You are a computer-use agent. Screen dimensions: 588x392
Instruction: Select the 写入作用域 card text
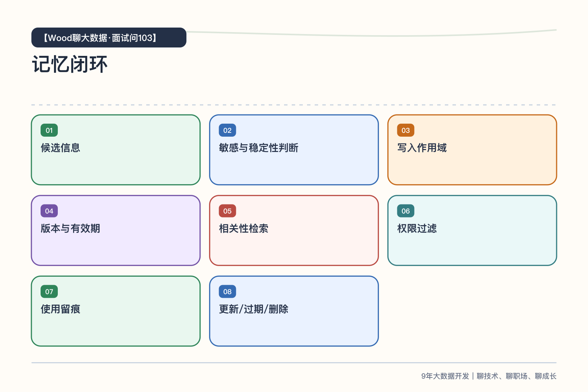(422, 148)
